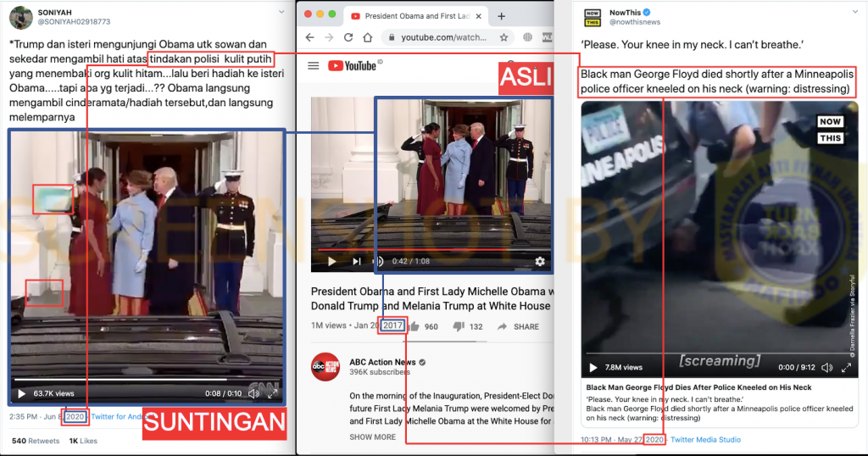
Task: Dislike the YouTube video showing 132
Action: coord(468,326)
